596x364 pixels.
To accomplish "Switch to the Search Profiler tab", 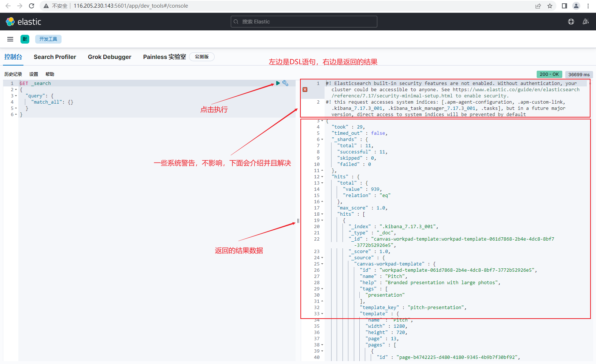I will point(55,57).
